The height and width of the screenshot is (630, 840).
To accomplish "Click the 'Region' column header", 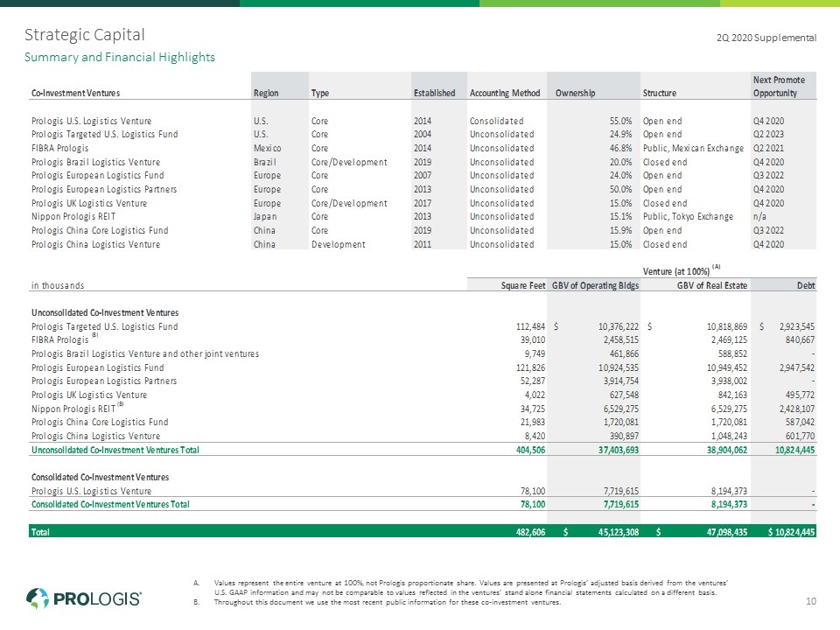I will [266, 94].
